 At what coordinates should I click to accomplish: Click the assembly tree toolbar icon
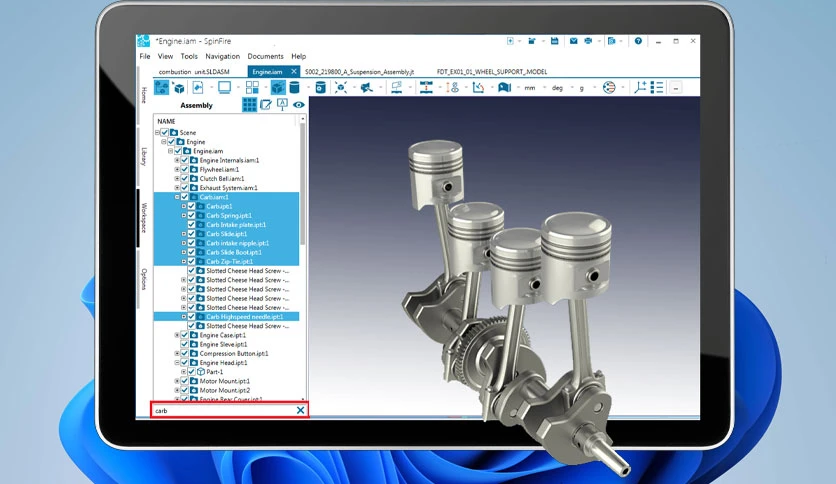coord(162,87)
